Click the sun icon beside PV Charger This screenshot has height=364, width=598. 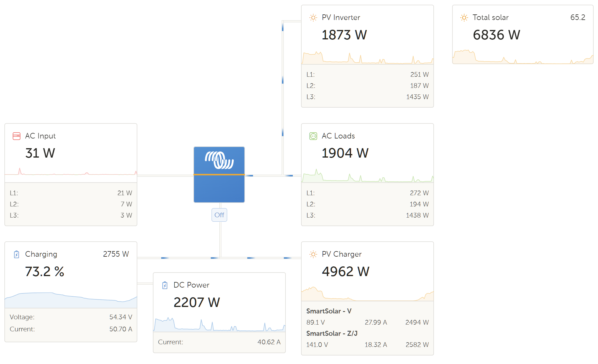[313, 254]
